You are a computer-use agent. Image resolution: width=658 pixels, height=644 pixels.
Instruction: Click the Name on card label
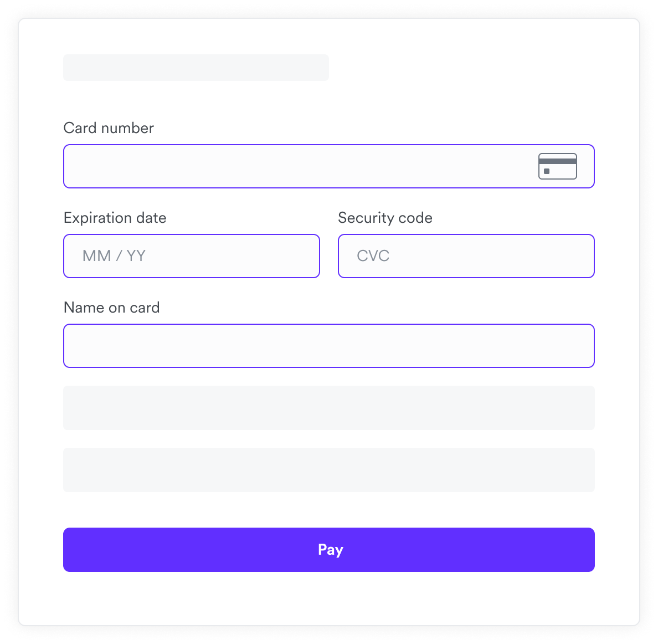111,308
